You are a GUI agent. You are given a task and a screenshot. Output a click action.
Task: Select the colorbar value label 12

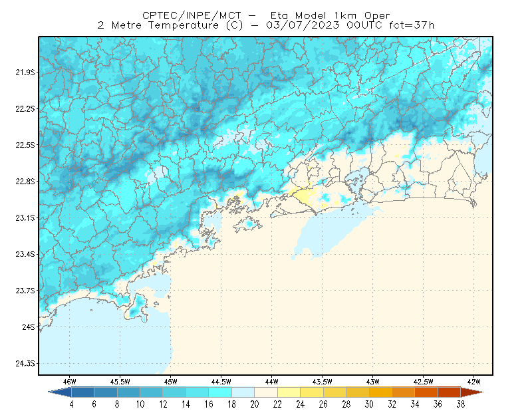pyautogui.click(x=163, y=404)
